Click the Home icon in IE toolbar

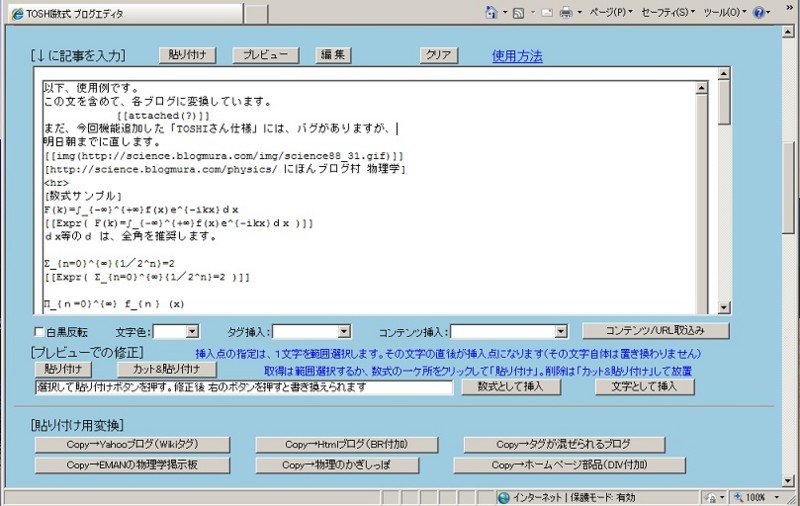pos(491,12)
